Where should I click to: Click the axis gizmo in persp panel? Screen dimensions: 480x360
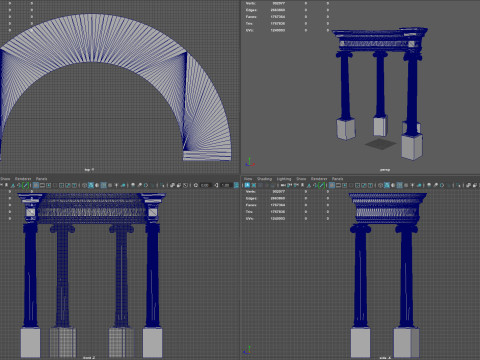(250, 162)
